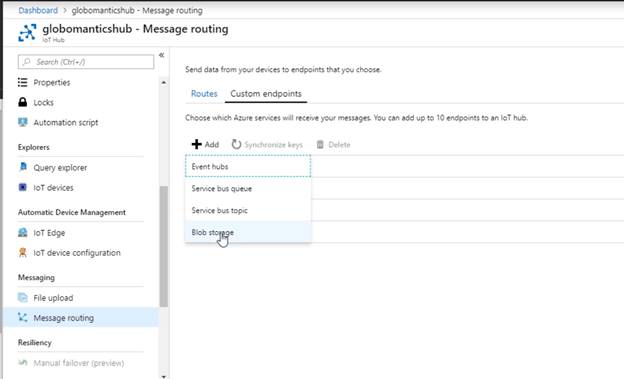
Task: Click the Query explorer icon
Action: point(23,167)
